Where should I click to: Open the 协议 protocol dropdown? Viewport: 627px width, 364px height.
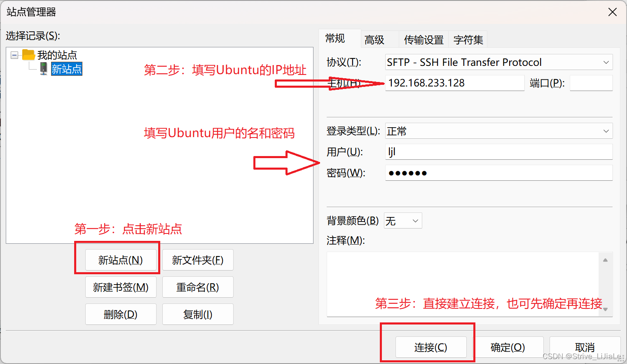click(499, 62)
